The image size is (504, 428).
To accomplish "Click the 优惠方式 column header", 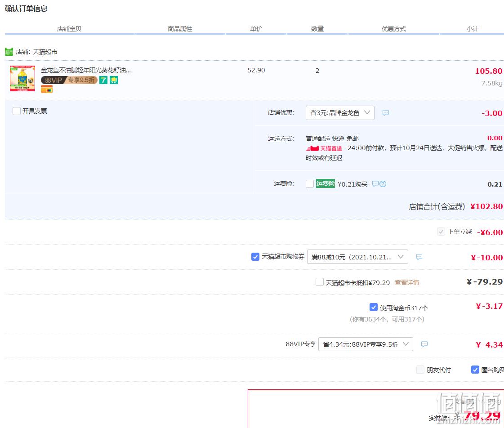I will 394,29.
